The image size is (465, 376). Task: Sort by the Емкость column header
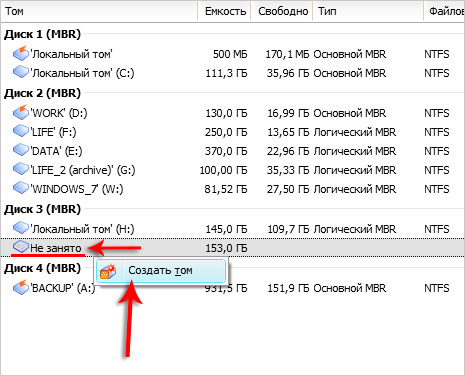pos(224,11)
